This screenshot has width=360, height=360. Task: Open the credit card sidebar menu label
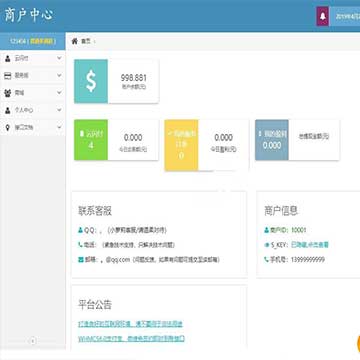coord(21,76)
